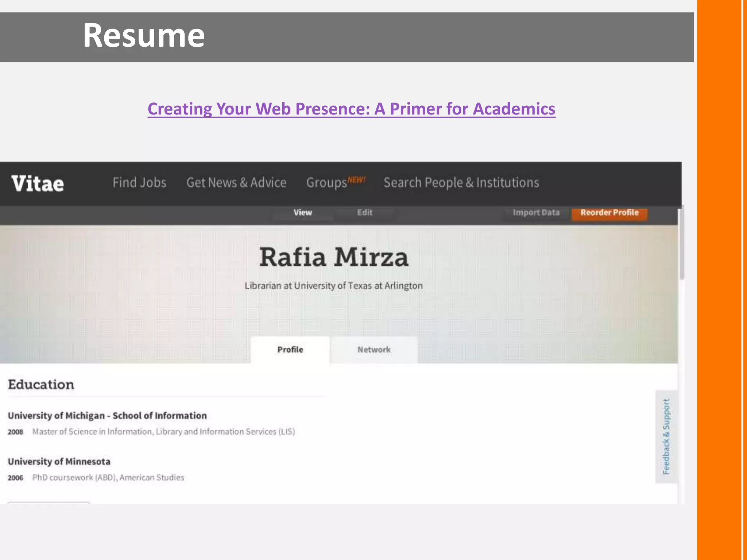Click University of Michigan - School of Information
The width and height of the screenshot is (747, 560).
(x=107, y=416)
